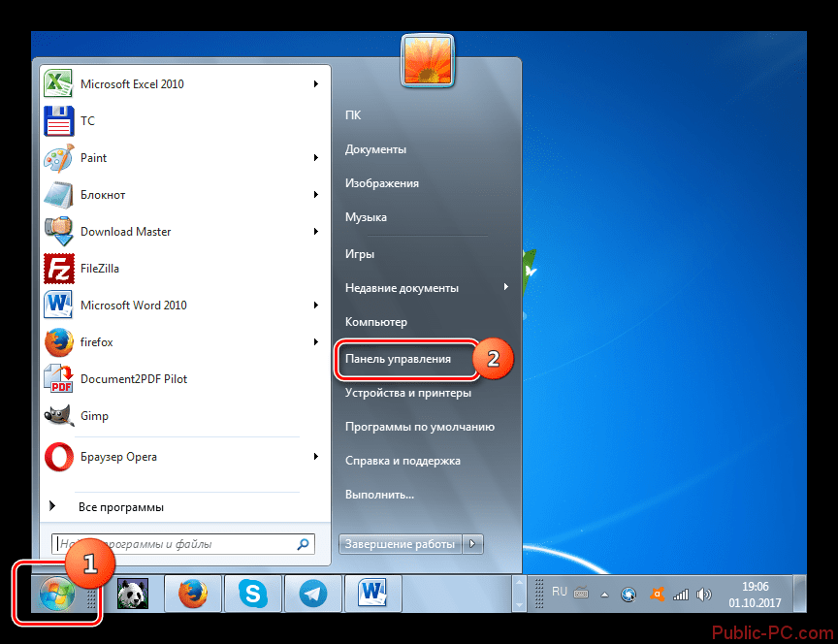Open Telegram taskbar icon
The image size is (838, 644).
(x=312, y=593)
